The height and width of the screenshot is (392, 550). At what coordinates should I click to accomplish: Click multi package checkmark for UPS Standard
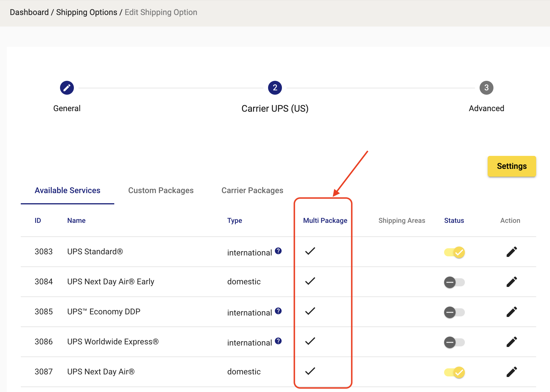tap(310, 251)
